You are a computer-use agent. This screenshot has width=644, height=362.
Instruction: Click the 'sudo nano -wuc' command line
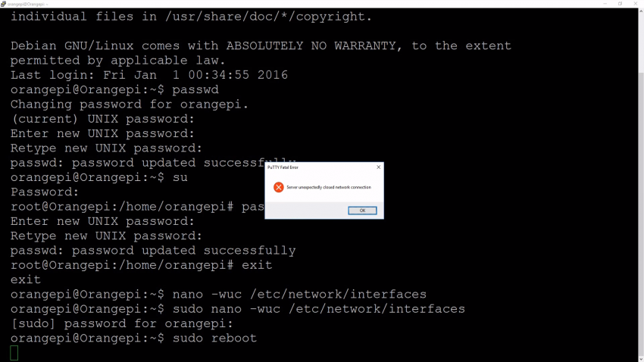[x=318, y=309]
